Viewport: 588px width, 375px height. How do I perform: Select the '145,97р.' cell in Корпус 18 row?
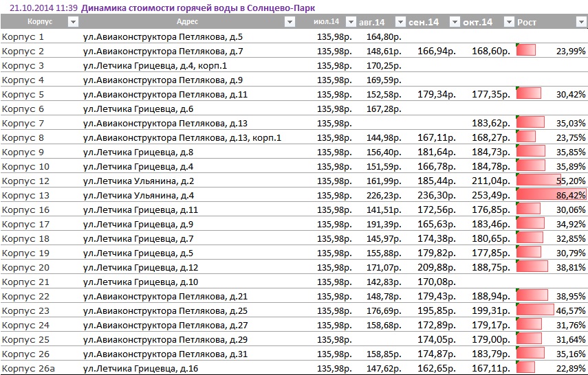(384, 238)
